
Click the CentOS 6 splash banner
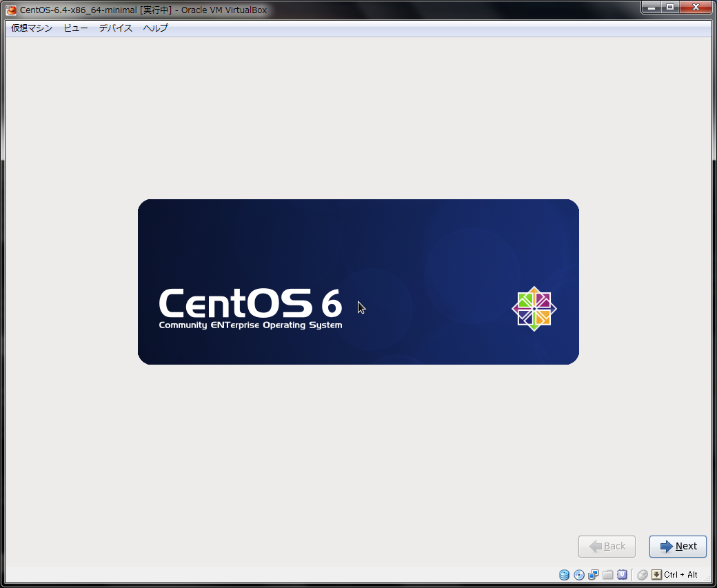[x=358, y=282]
